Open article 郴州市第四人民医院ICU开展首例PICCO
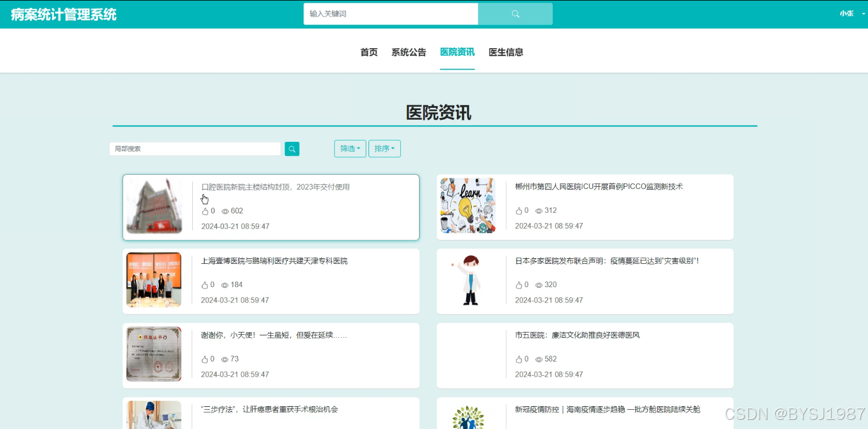This screenshot has height=429, width=868. 599,186
